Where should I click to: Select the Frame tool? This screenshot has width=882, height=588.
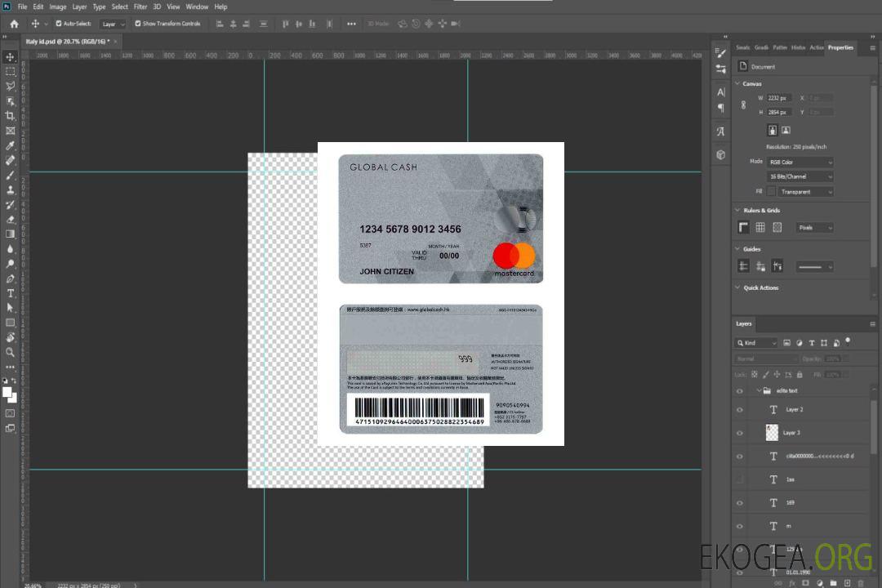pyautogui.click(x=10, y=131)
